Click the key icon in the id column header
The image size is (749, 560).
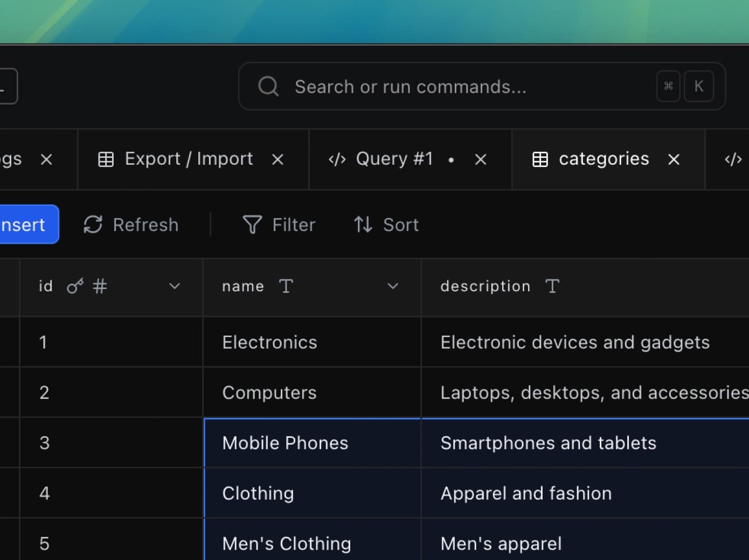(75, 286)
